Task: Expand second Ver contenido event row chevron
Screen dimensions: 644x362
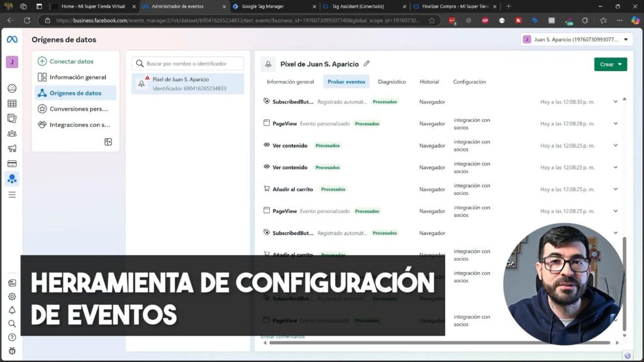Action: (x=616, y=167)
